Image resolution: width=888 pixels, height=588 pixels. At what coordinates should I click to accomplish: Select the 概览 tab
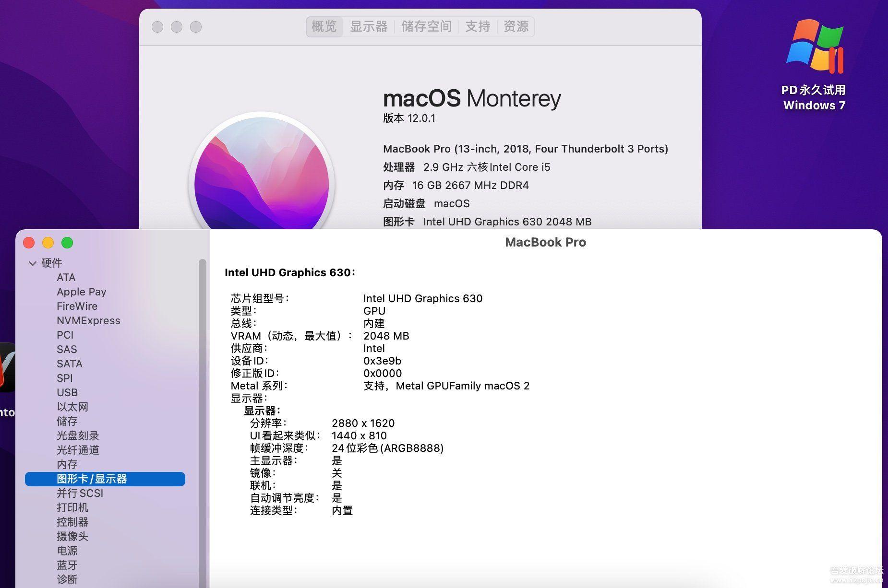tap(324, 26)
